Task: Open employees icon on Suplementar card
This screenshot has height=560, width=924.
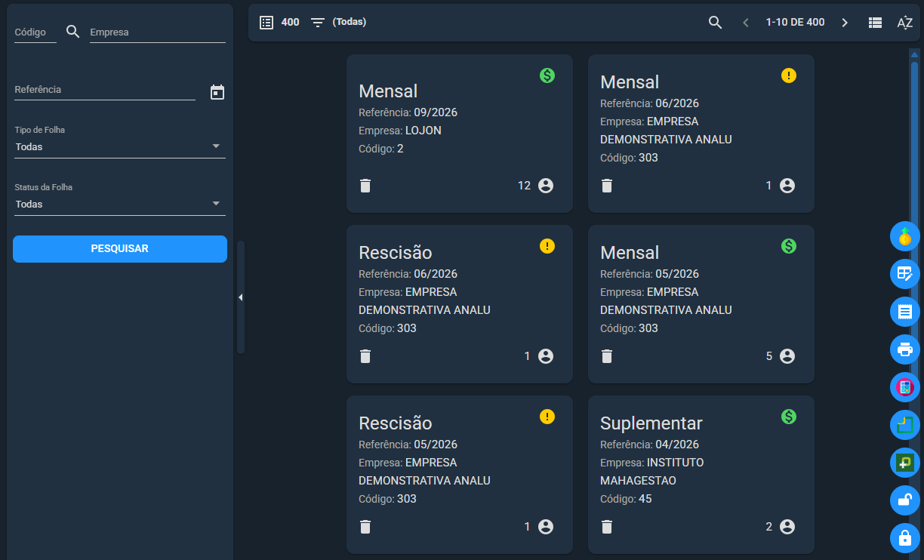Action: 787,527
